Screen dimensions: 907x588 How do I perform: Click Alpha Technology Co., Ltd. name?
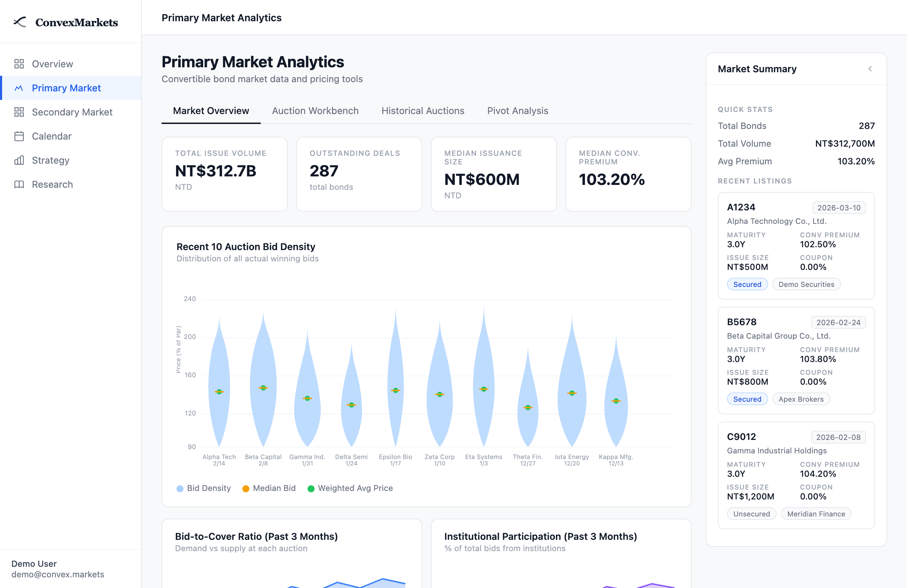777,221
